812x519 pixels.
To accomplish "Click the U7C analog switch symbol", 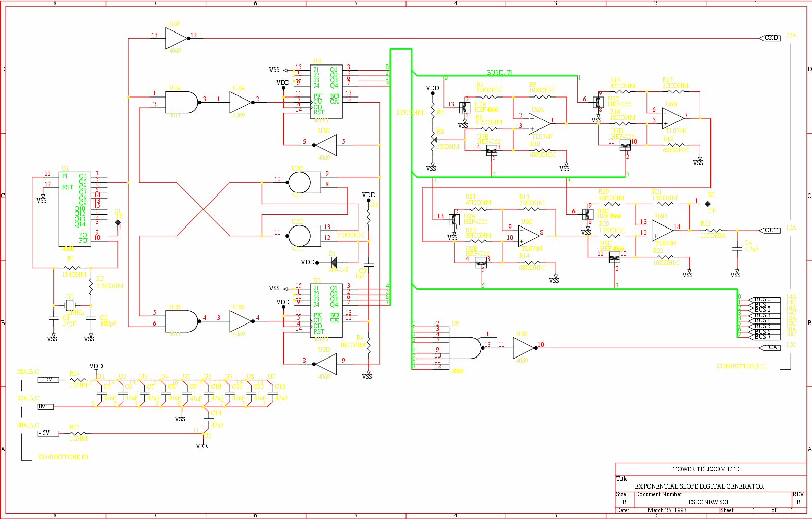I will click(x=598, y=102).
